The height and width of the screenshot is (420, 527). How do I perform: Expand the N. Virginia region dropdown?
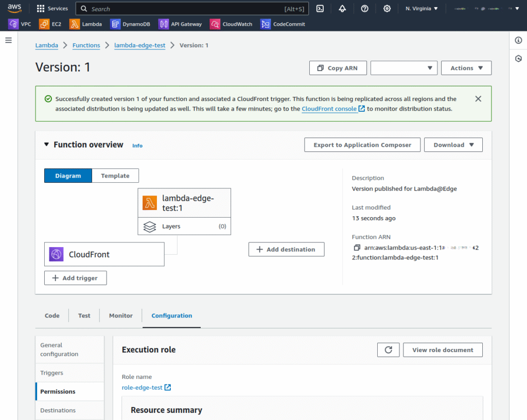pos(421,9)
